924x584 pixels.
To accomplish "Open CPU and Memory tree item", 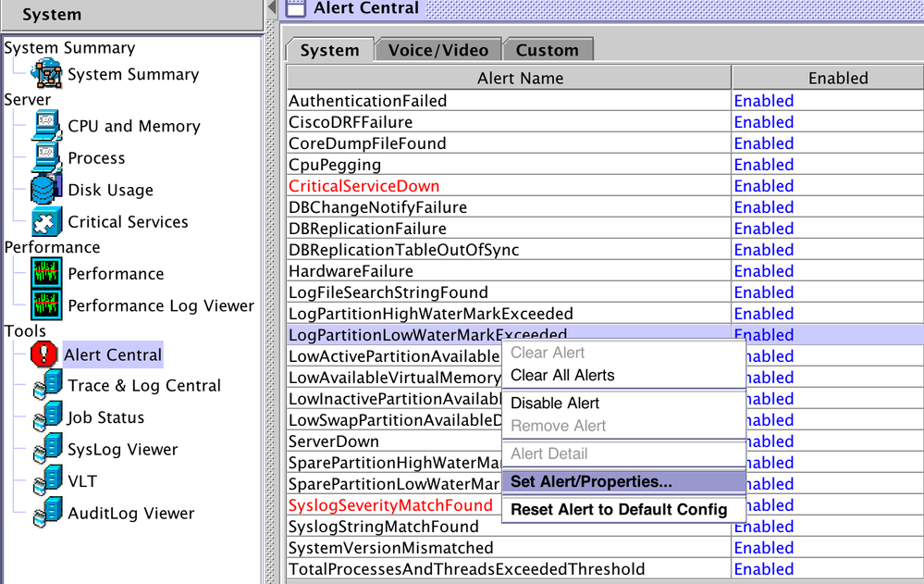I will [x=134, y=126].
